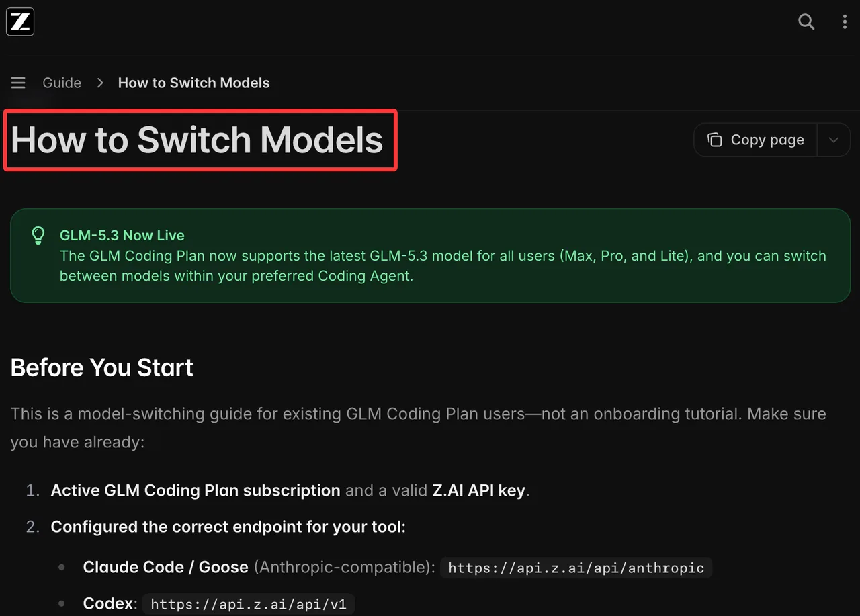Click the Before You Start heading
860x616 pixels.
pos(102,367)
